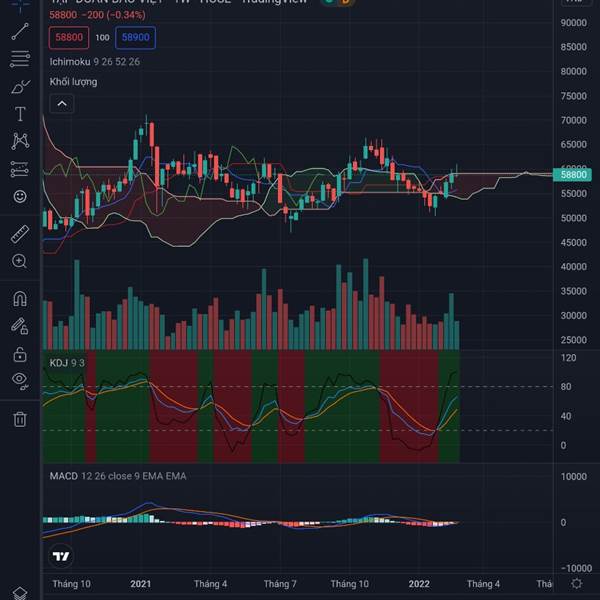Click the 2021 time axis label
Image resolution: width=600 pixels, height=600 pixels.
point(140,584)
